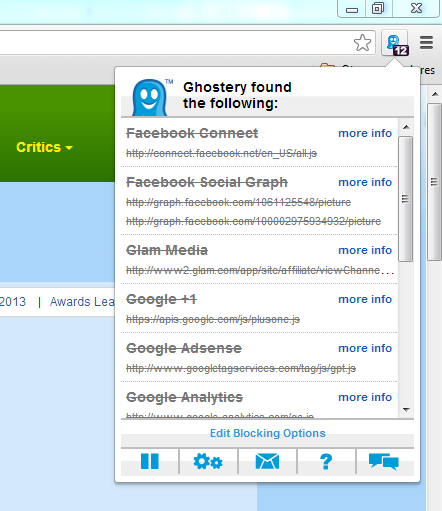Open more info for Facebook Connect
The width and height of the screenshot is (442, 511).
pos(365,133)
